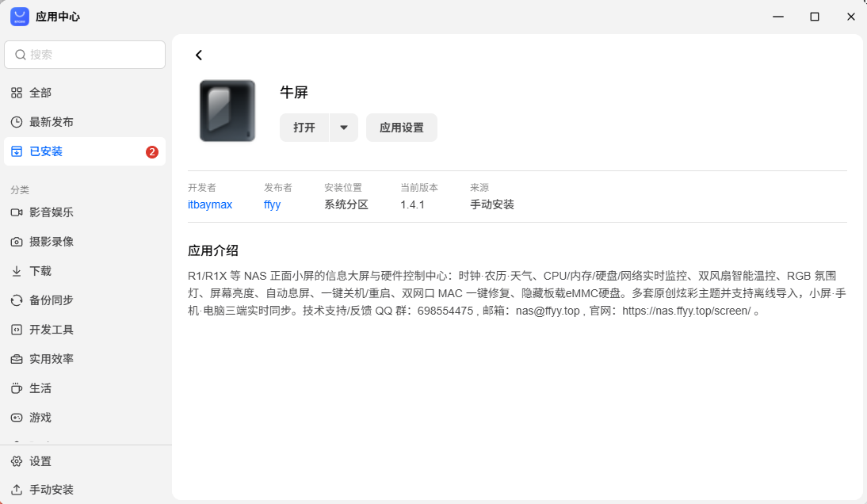Maximize the 应用中心 window
The height and width of the screenshot is (504, 867).
click(x=815, y=17)
